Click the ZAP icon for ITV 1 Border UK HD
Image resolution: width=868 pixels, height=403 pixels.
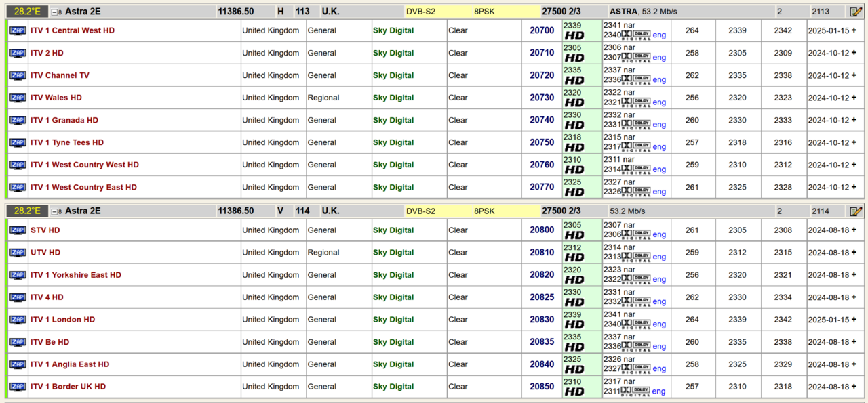coord(18,387)
